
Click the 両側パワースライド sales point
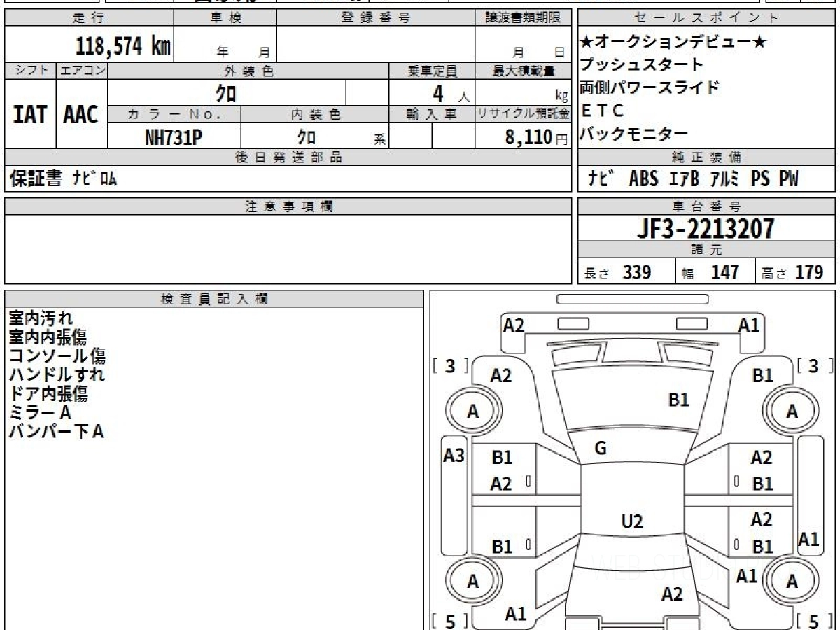pos(650,88)
